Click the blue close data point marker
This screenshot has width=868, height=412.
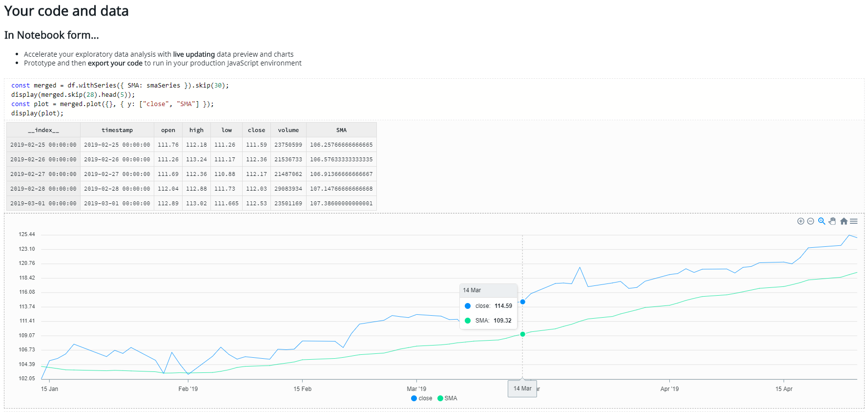coord(522,302)
